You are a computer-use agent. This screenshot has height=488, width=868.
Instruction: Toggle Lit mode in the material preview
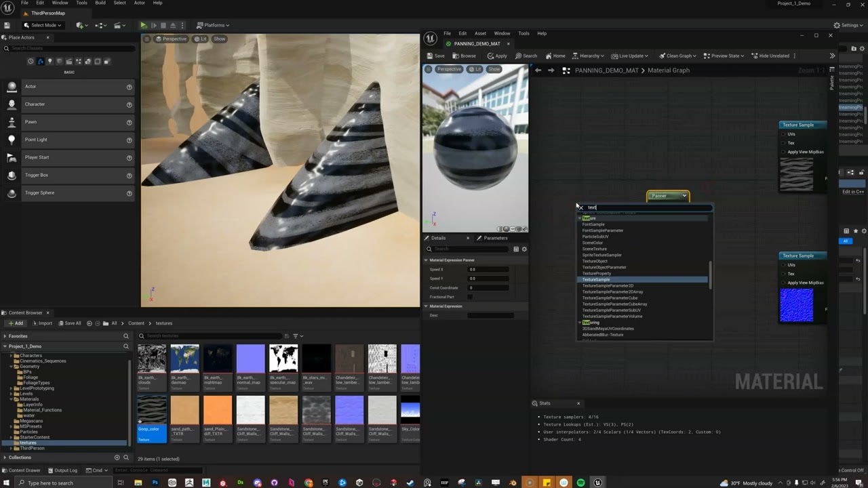475,69
